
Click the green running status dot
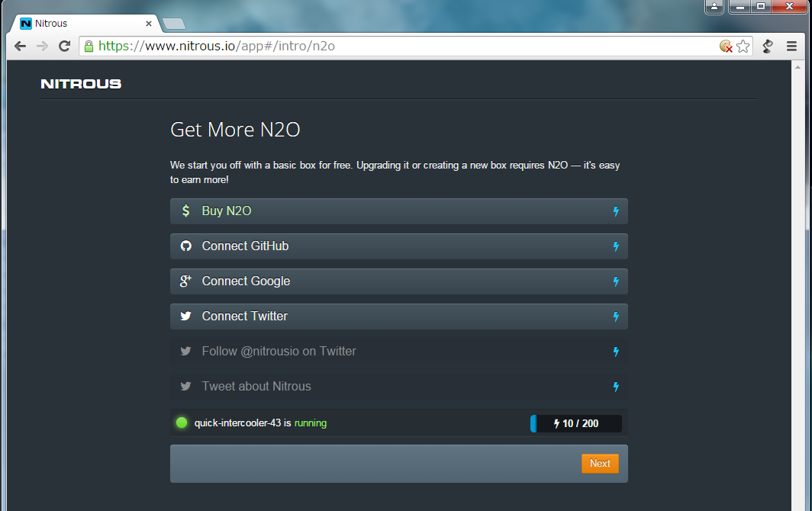(182, 423)
